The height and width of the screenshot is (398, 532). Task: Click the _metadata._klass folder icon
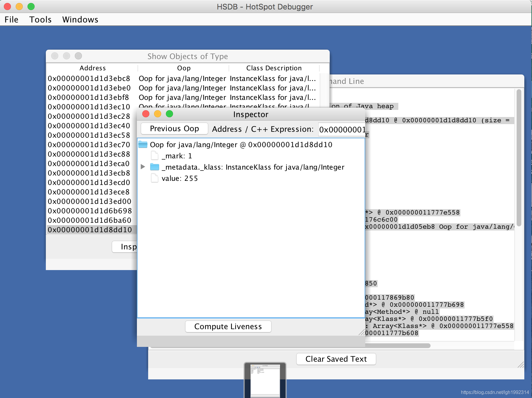(155, 167)
